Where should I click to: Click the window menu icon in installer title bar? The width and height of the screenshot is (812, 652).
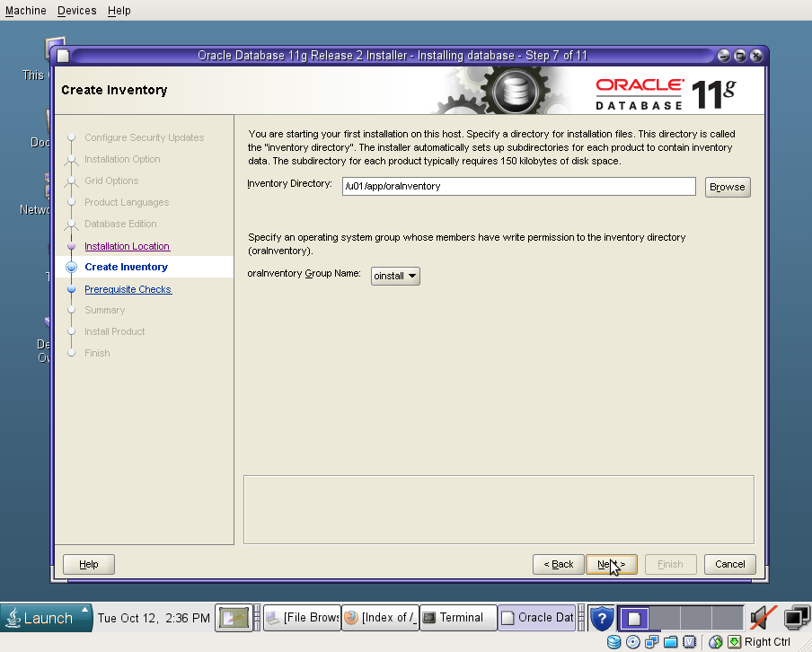tap(62, 56)
